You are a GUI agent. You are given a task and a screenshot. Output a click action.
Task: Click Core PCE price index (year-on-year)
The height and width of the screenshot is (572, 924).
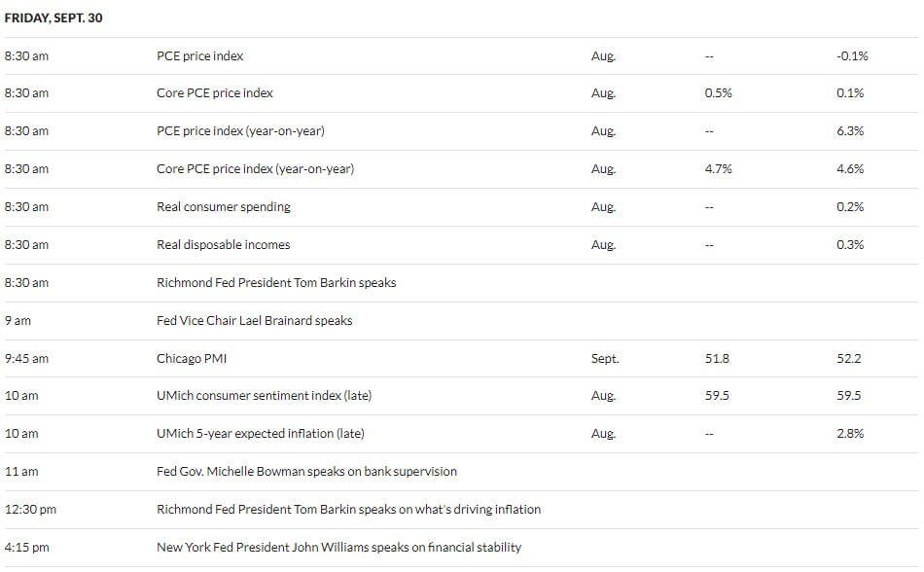255,169
